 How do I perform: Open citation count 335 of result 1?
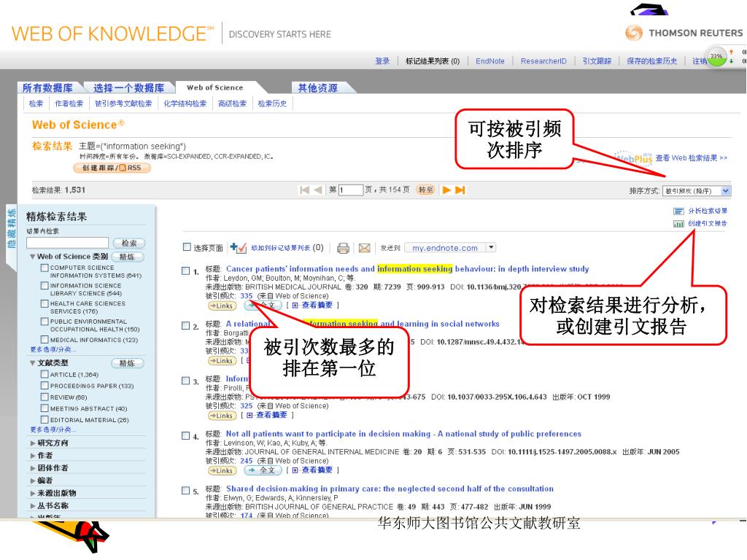coord(247,296)
